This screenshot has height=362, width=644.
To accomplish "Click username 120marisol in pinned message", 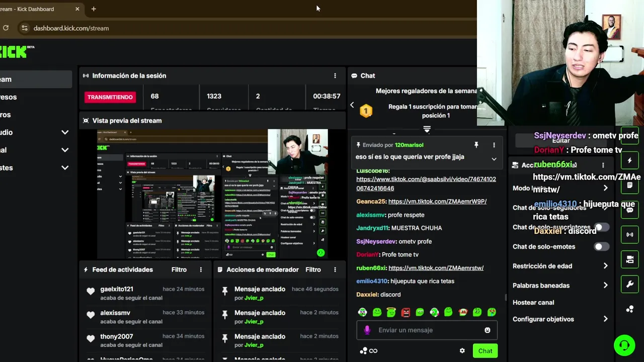I will tap(409, 145).
